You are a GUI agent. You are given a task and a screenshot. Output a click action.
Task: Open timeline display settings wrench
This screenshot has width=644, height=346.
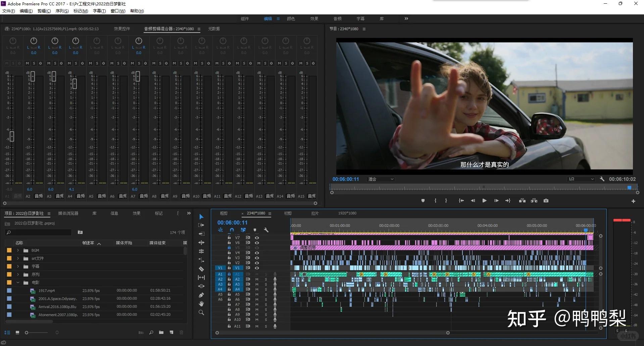coord(266,230)
